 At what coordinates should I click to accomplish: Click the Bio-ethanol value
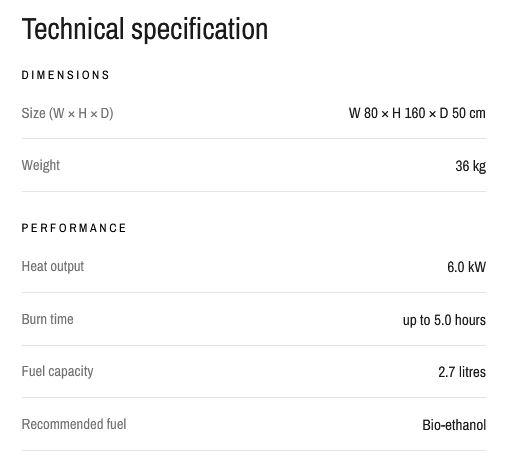click(x=454, y=425)
